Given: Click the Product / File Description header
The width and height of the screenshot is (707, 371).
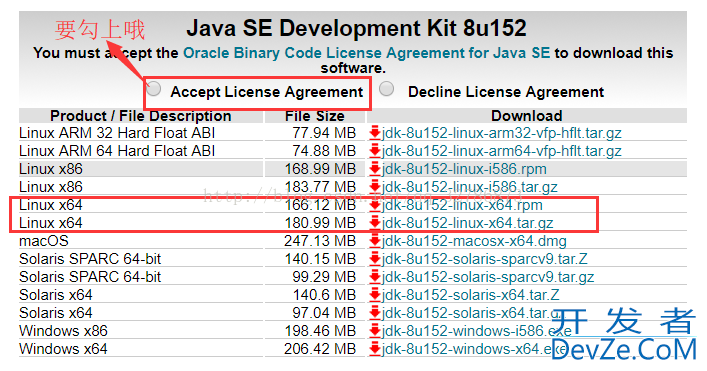Looking at the screenshot, I should click(x=141, y=116).
